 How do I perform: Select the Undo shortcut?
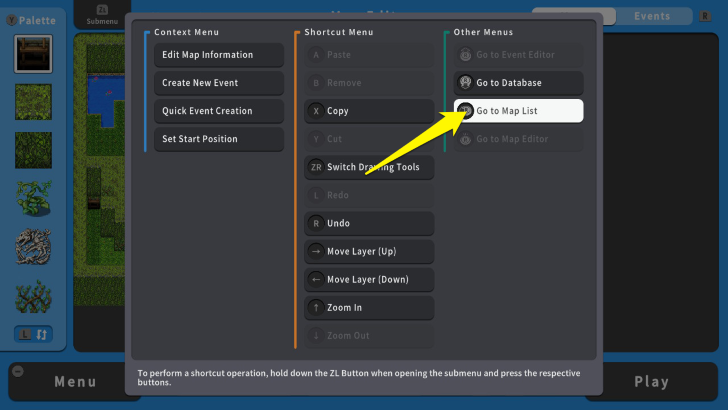point(369,223)
